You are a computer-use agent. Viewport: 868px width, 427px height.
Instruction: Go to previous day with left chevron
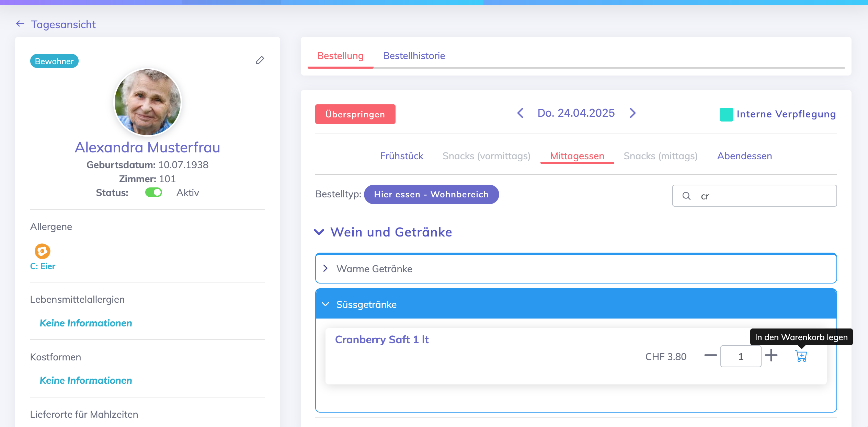tap(520, 113)
